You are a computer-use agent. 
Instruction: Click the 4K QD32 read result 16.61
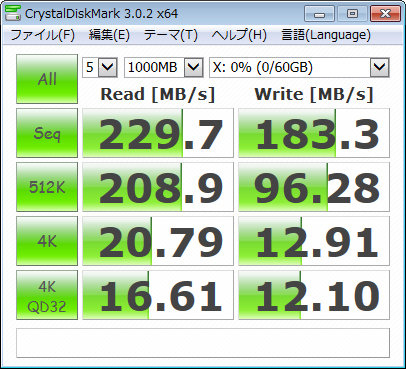click(158, 295)
